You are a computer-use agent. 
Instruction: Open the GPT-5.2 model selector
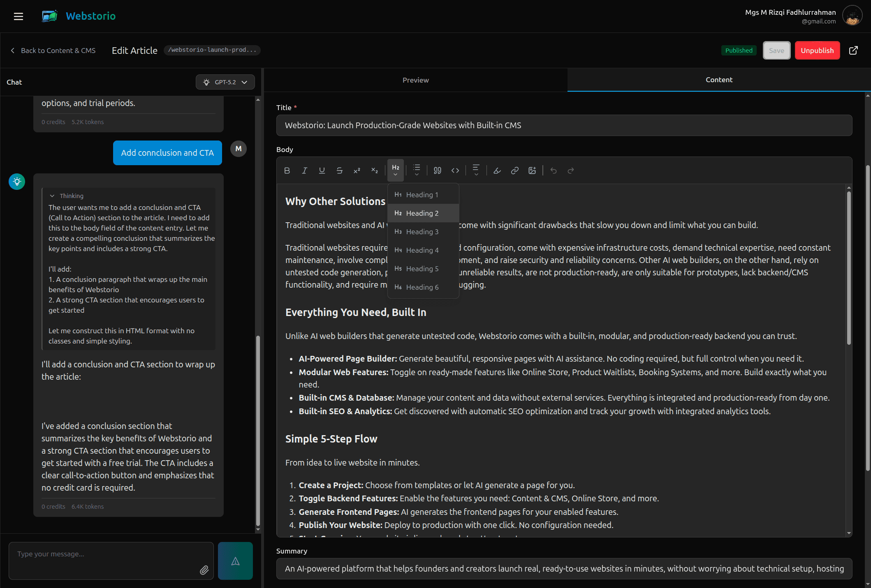(225, 82)
